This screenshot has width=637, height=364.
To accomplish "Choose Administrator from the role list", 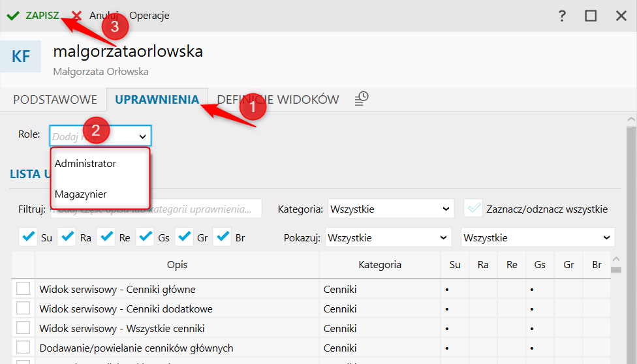I will 85,164.
